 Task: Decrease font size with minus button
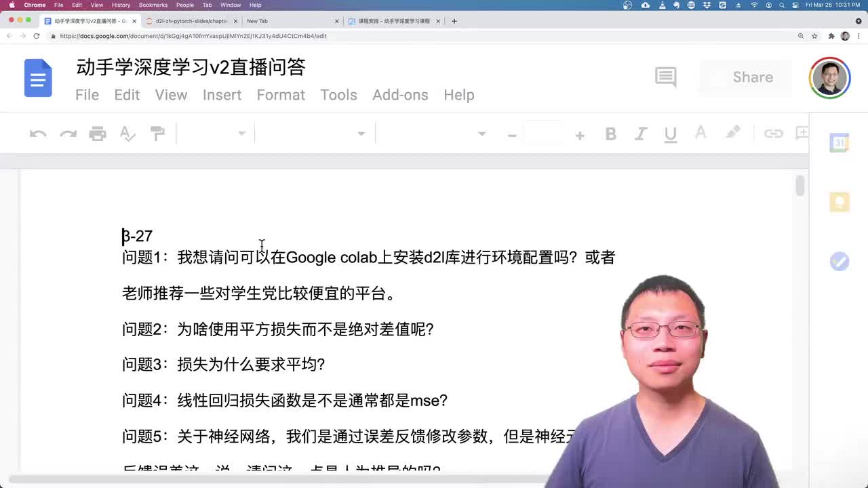click(512, 135)
